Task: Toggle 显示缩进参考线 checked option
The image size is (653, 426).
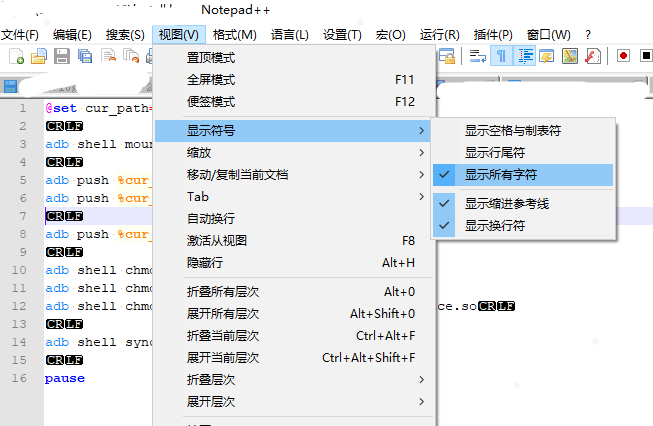Action: pos(523,204)
